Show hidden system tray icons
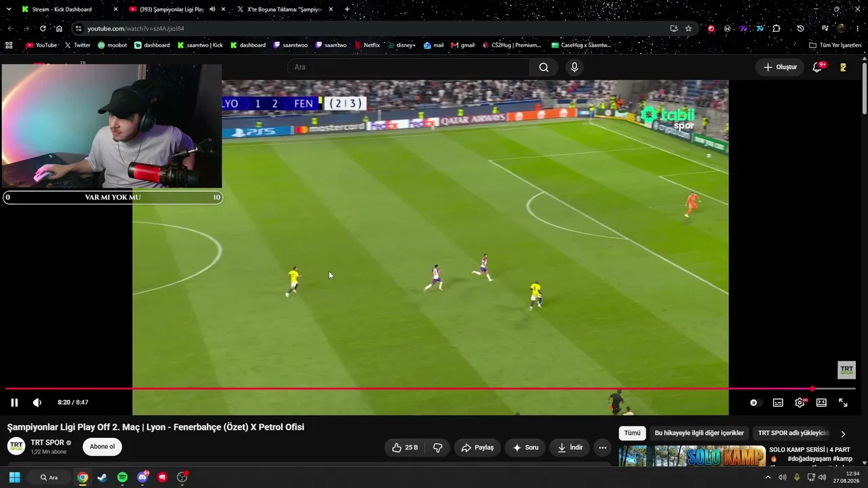The height and width of the screenshot is (488, 868). point(768,477)
